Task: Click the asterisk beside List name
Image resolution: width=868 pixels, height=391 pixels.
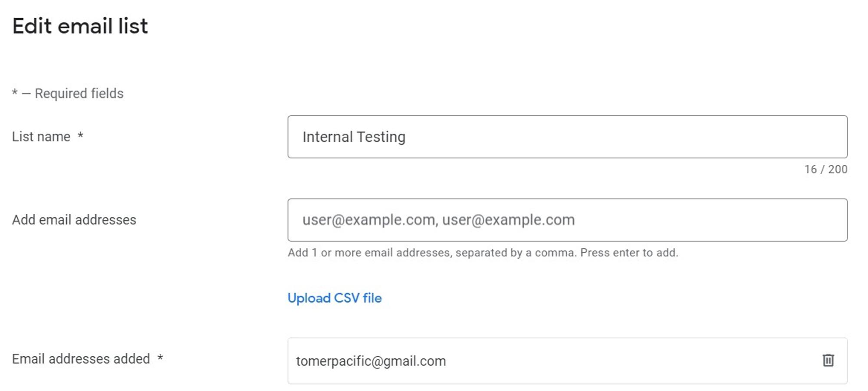Action: 80,135
